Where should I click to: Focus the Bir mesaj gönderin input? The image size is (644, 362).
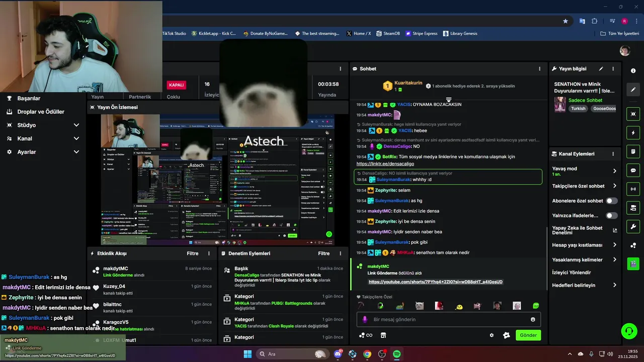click(x=449, y=319)
